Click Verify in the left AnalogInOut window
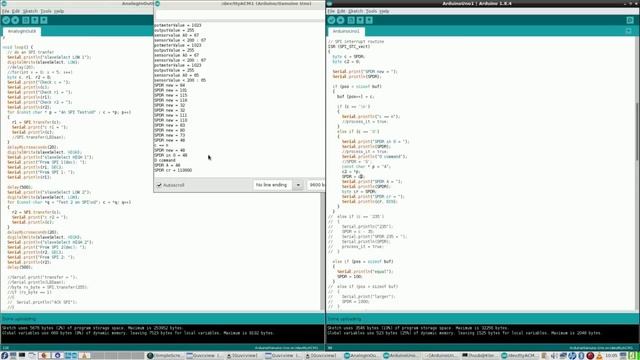640x360 pixels. pyautogui.click(x=6, y=20)
